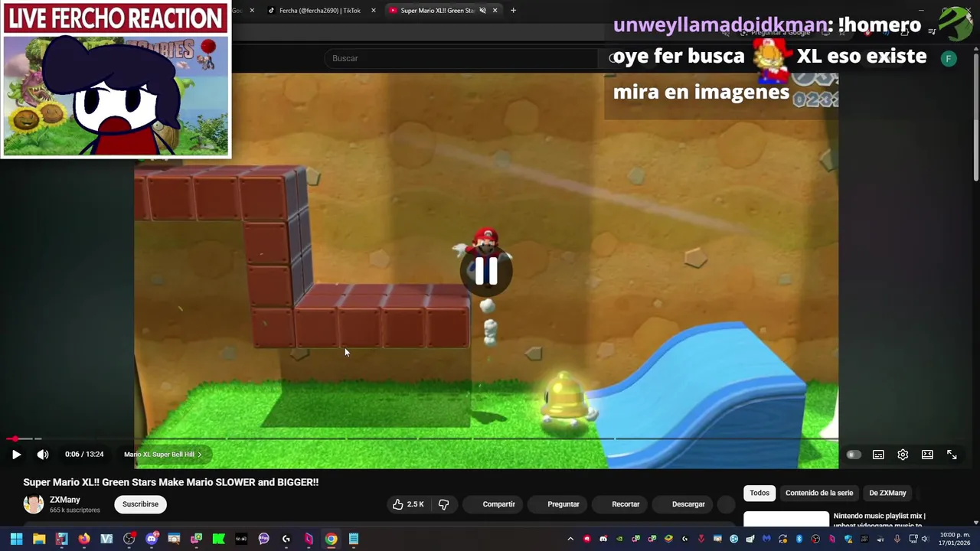Image resolution: width=980 pixels, height=551 pixels.
Task: Open the player settings gear
Action: click(903, 455)
